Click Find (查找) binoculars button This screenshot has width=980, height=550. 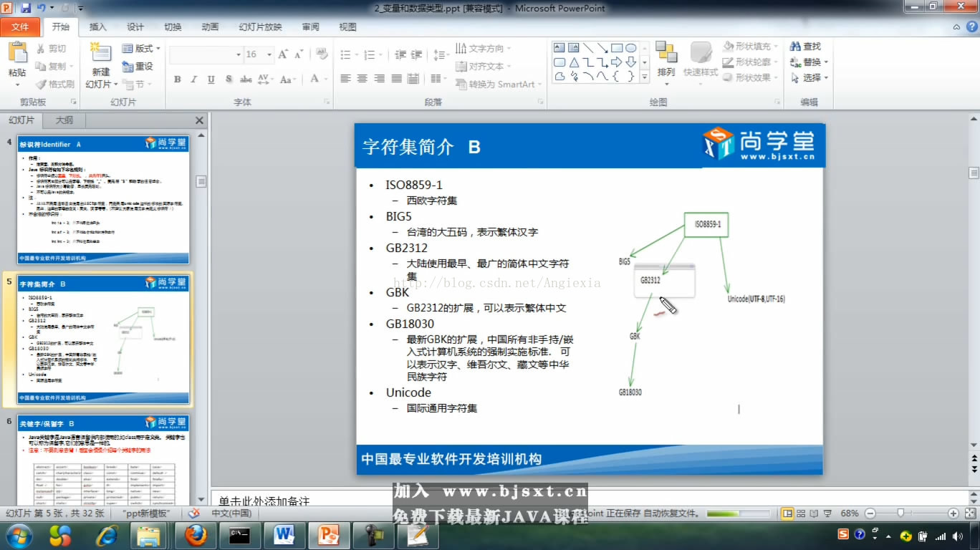pos(806,47)
